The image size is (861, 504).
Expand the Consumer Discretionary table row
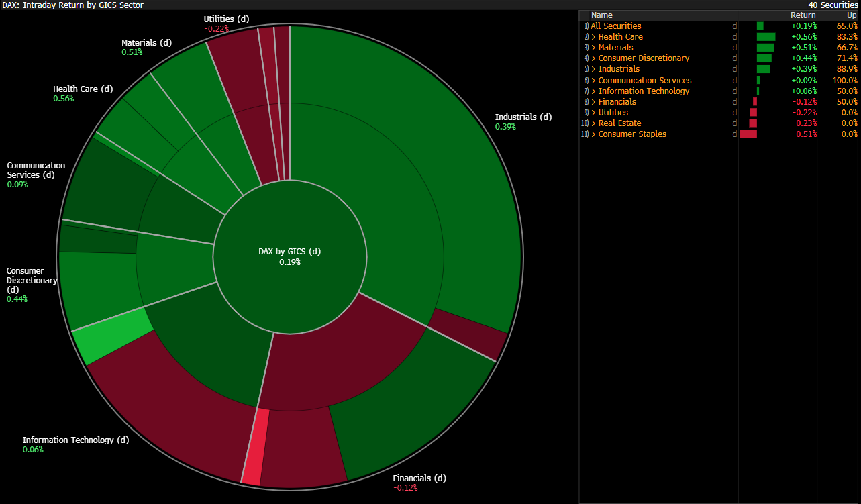(594, 58)
